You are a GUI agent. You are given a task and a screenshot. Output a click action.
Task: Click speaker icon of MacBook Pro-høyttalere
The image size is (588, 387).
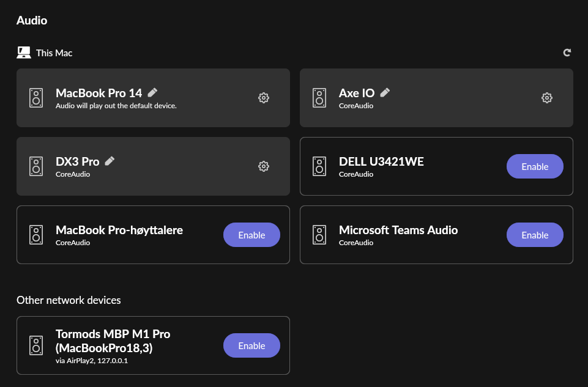(36, 235)
